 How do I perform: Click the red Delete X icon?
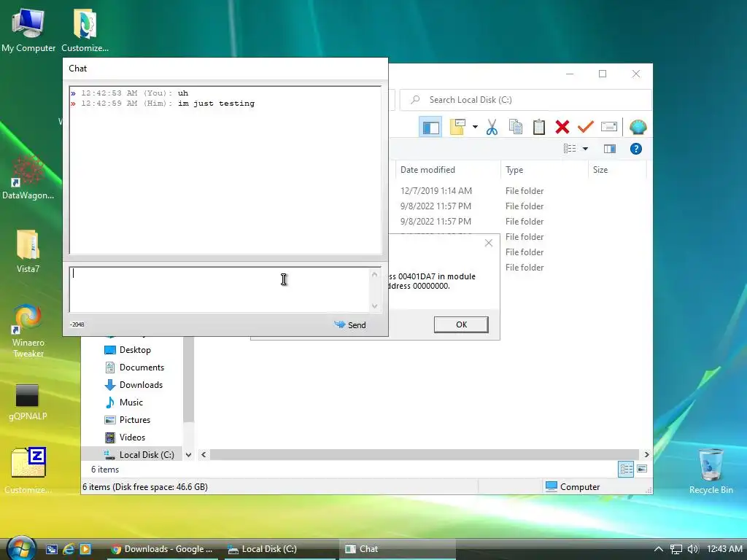coord(562,127)
